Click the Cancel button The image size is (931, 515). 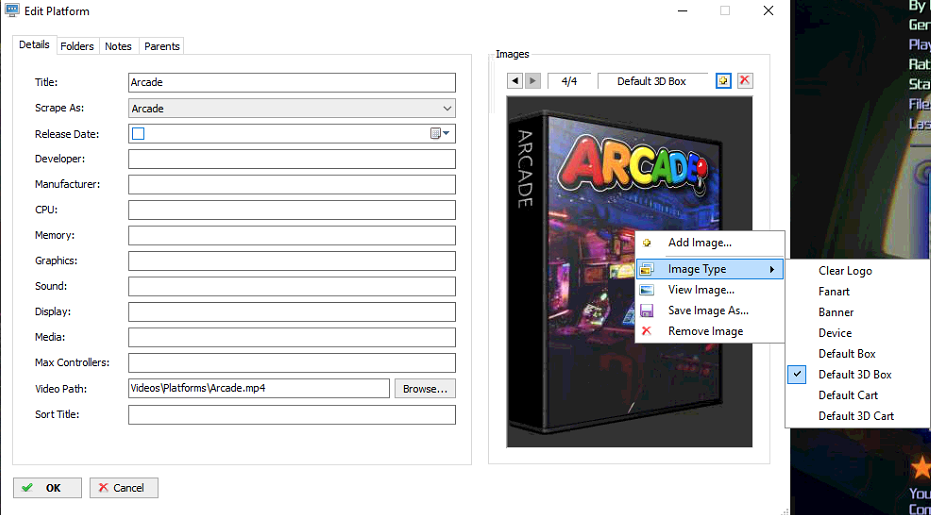pyautogui.click(x=124, y=488)
